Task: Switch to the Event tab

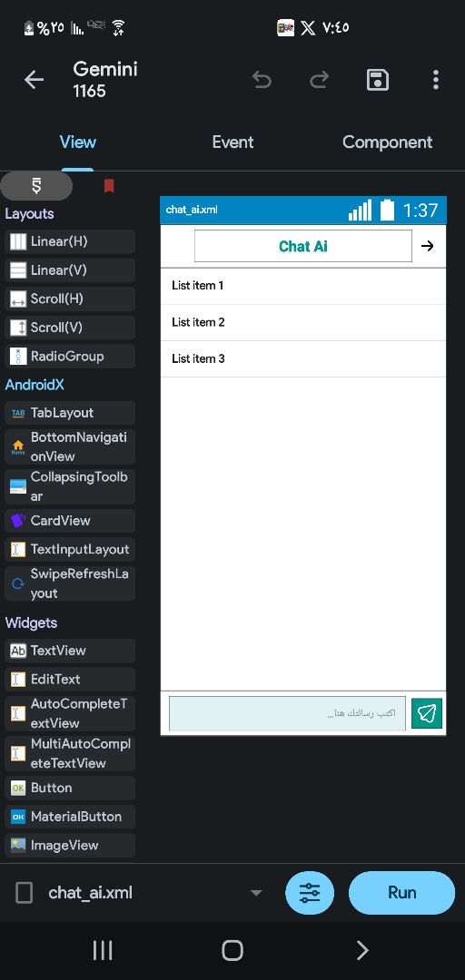Action: pos(232,142)
